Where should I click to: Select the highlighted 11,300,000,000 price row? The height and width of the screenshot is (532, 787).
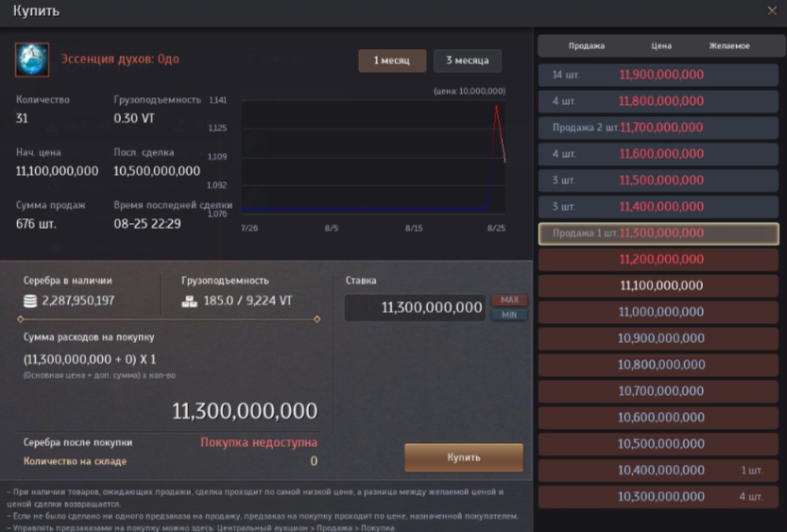point(658,233)
